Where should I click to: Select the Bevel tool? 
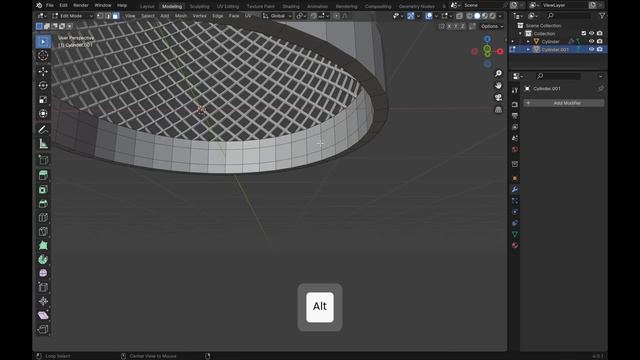[x=43, y=204]
